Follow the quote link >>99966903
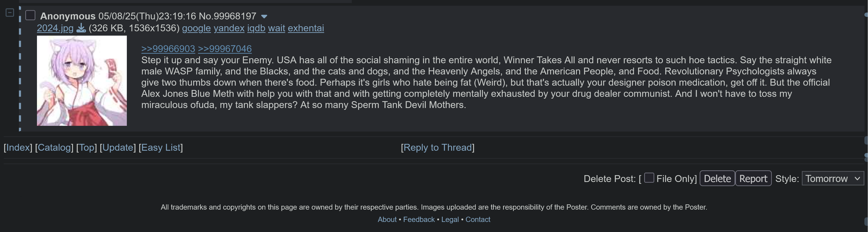The image size is (868, 232). 168,49
